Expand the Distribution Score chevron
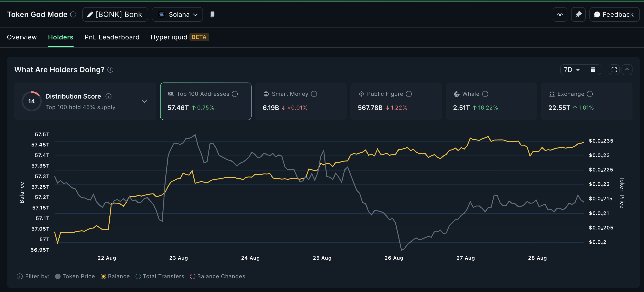644x292 pixels. [x=144, y=101]
